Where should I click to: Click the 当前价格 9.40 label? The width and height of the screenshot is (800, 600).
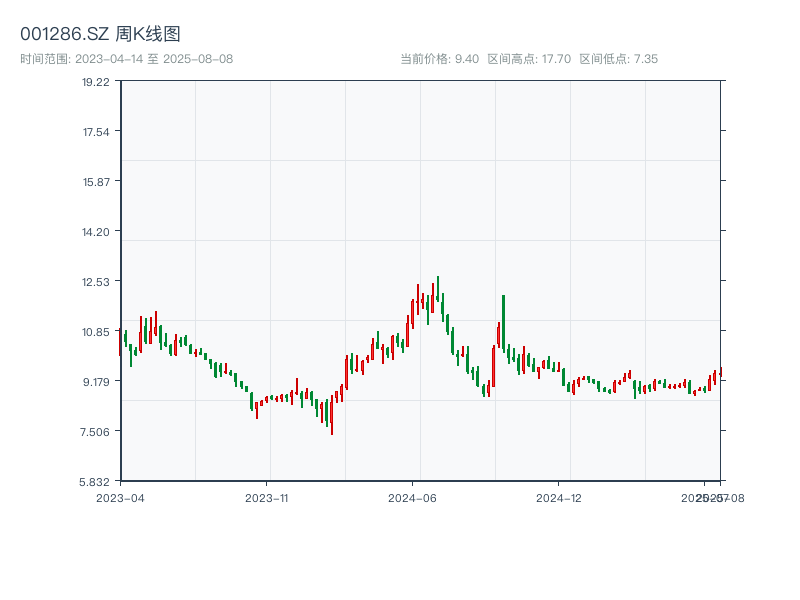pos(439,59)
